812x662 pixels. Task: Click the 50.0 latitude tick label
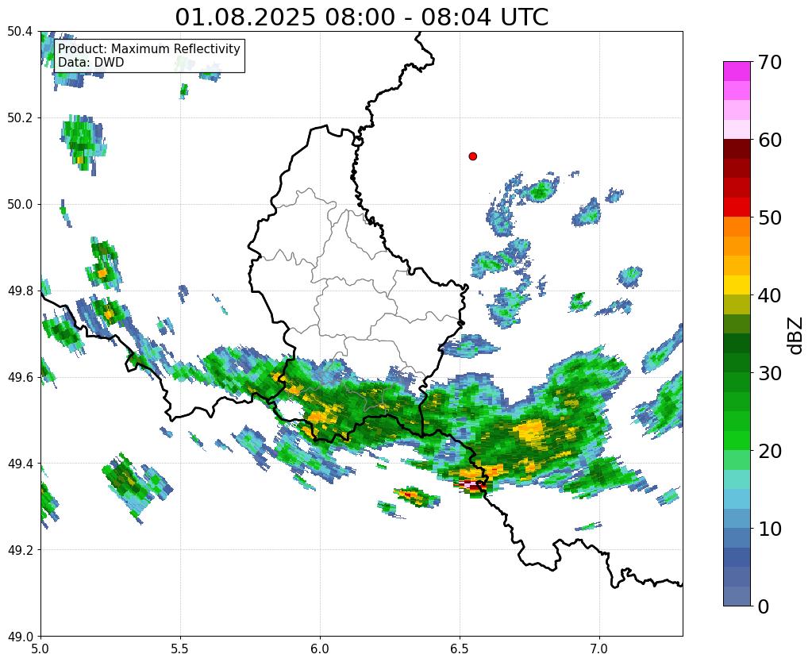(20, 205)
